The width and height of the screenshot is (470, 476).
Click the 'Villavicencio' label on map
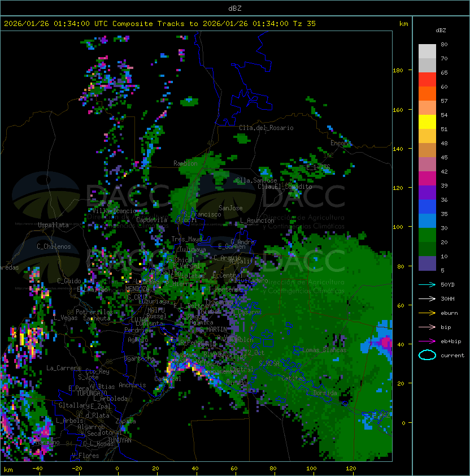[114, 211]
